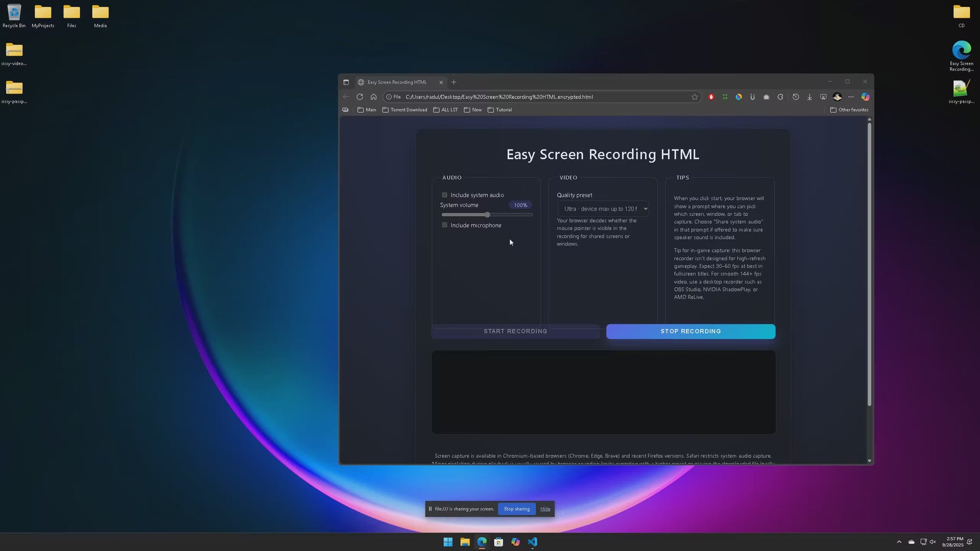
Task: Click the Screenshot scissors icon in toolbar
Action: pyautogui.click(x=823, y=97)
